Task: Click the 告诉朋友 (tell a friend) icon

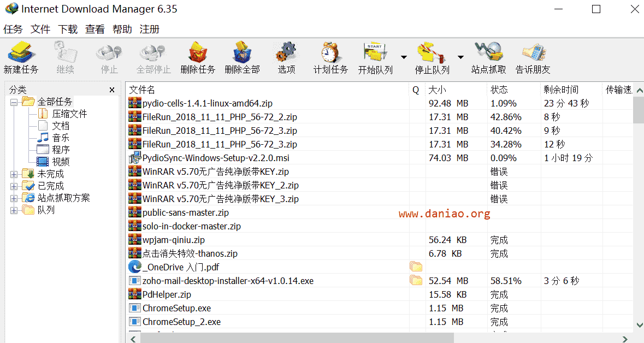Action: [x=533, y=52]
